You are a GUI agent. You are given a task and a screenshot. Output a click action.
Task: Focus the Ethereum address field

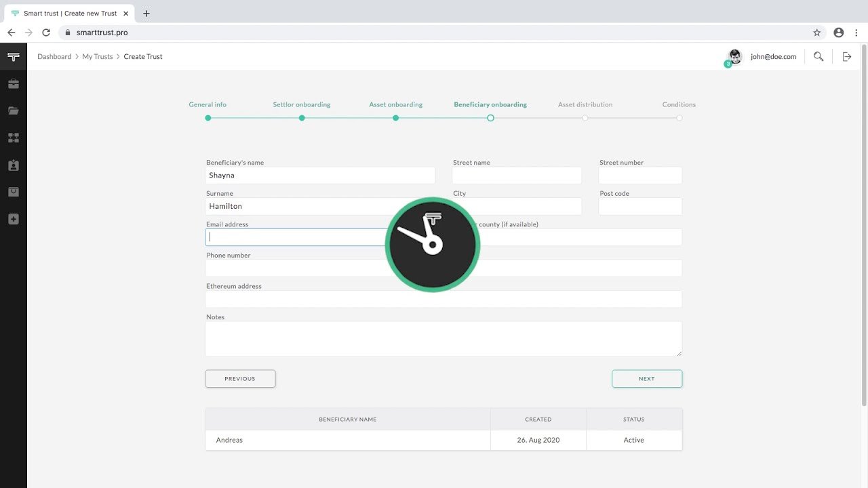[443, 299]
